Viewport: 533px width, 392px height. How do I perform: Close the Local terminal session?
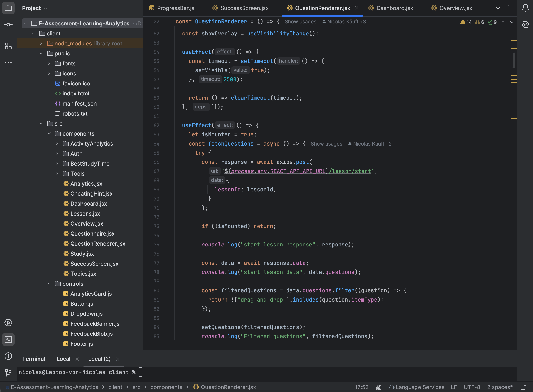(77, 359)
